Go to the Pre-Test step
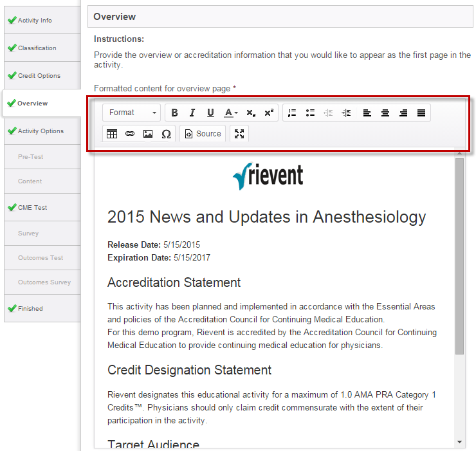 pyautogui.click(x=42, y=157)
